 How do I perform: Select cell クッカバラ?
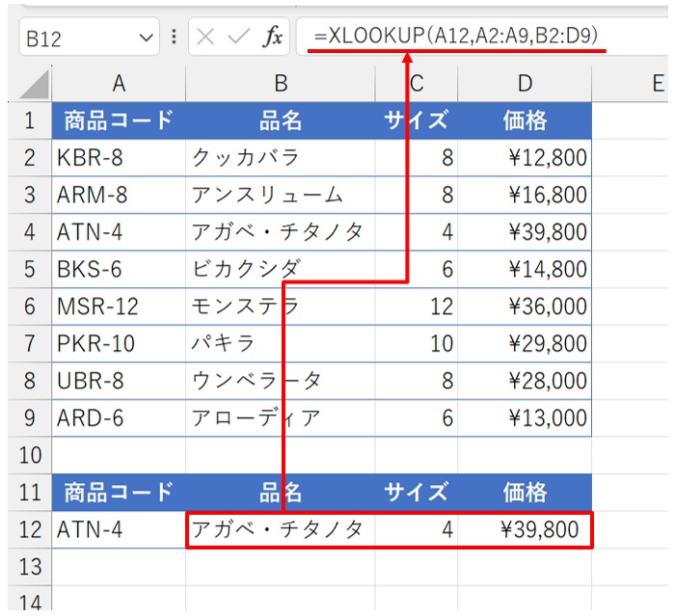point(281,157)
